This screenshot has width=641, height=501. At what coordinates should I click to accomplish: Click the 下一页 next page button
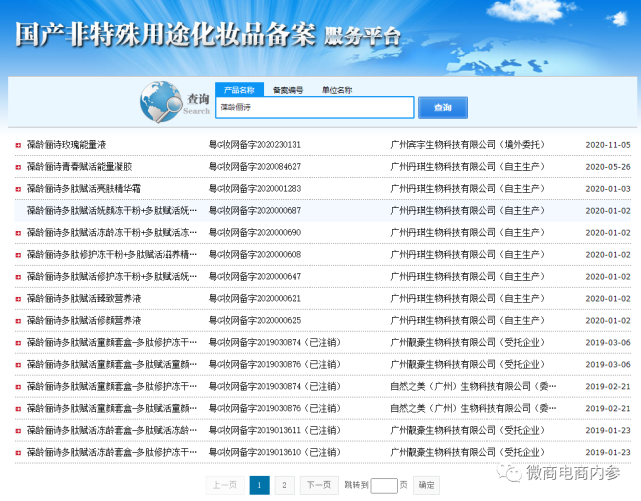[319, 485]
